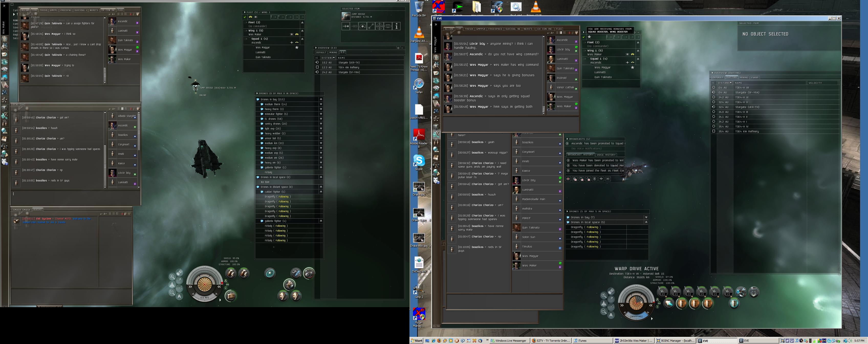868x344 pixels.
Task: Collapse Squad 1 (4) in left fleet window
Action: [302, 39]
